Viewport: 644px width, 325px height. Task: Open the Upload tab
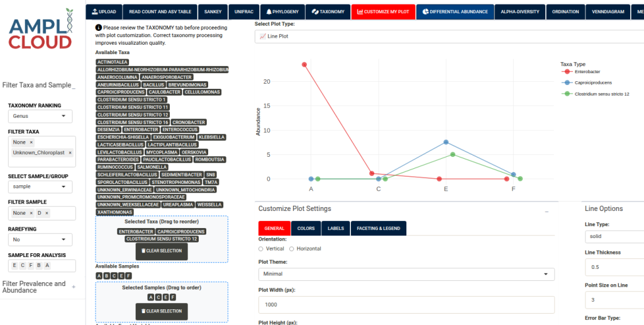(x=104, y=11)
